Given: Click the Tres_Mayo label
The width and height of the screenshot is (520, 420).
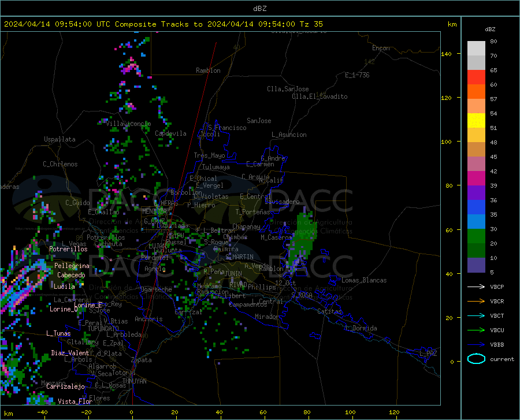Looking at the screenshot, I should click(209, 155).
